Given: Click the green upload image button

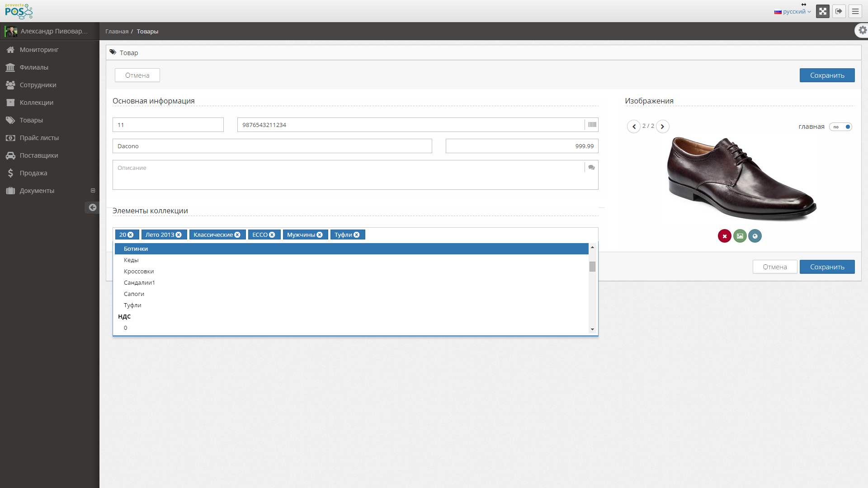Looking at the screenshot, I should tap(740, 236).
